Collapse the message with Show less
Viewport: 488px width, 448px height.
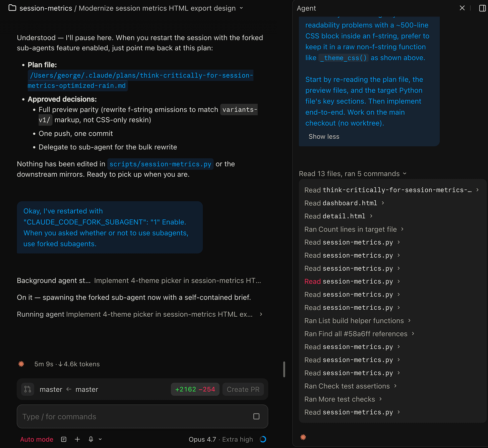coord(324,136)
